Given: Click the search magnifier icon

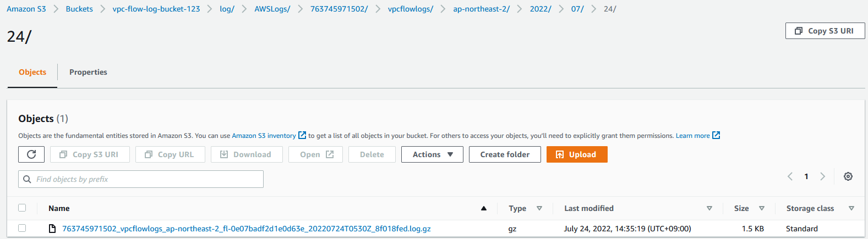Looking at the screenshot, I should click(x=27, y=179).
